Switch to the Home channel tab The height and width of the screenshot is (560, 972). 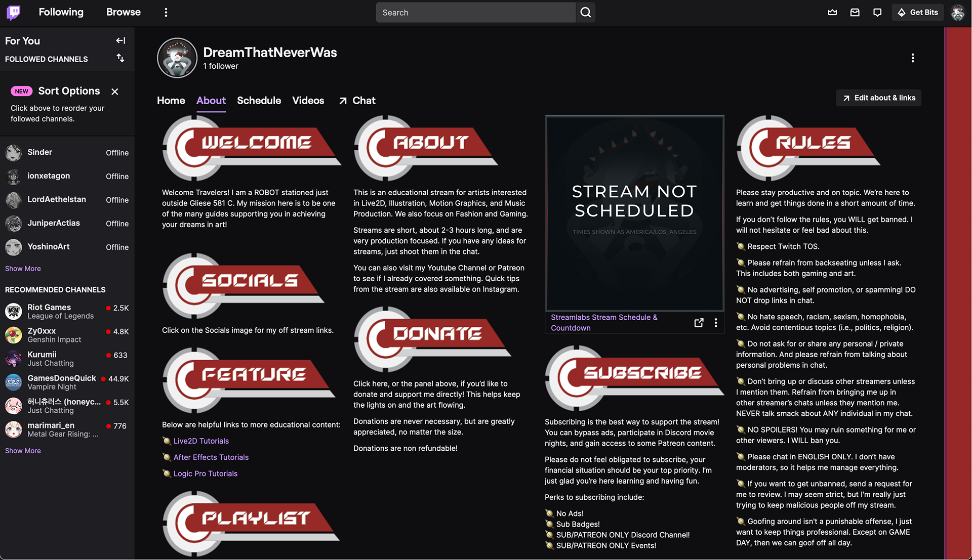[171, 100]
